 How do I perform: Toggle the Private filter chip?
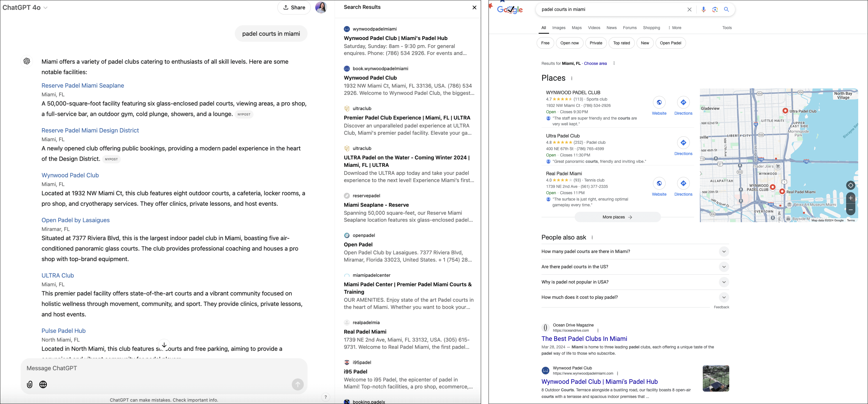596,43
